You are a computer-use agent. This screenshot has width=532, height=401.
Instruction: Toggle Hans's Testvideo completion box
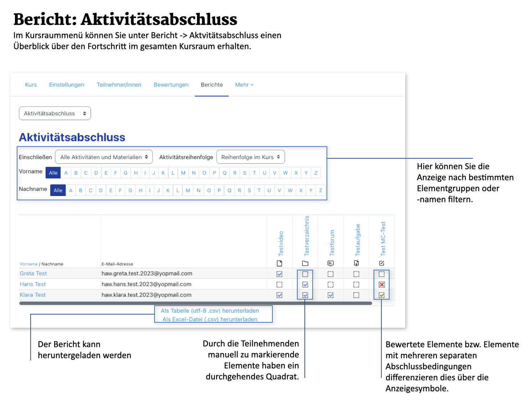[x=280, y=285]
